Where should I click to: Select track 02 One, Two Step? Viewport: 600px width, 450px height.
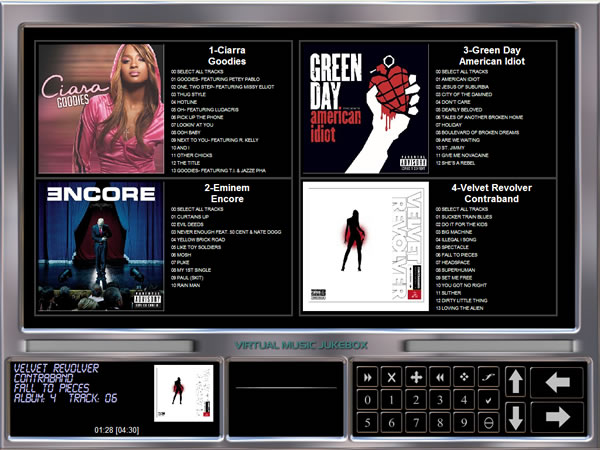point(223,87)
